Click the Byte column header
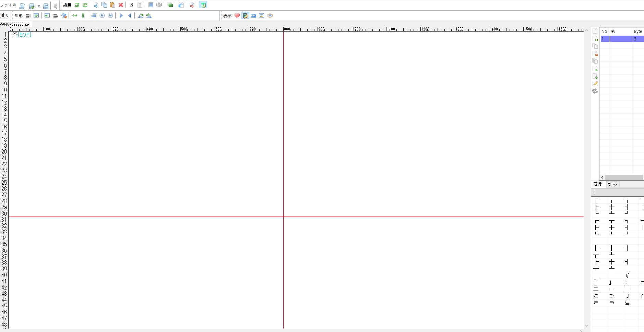Image resolution: width=644 pixels, height=332 pixels. [x=638, y=31]
